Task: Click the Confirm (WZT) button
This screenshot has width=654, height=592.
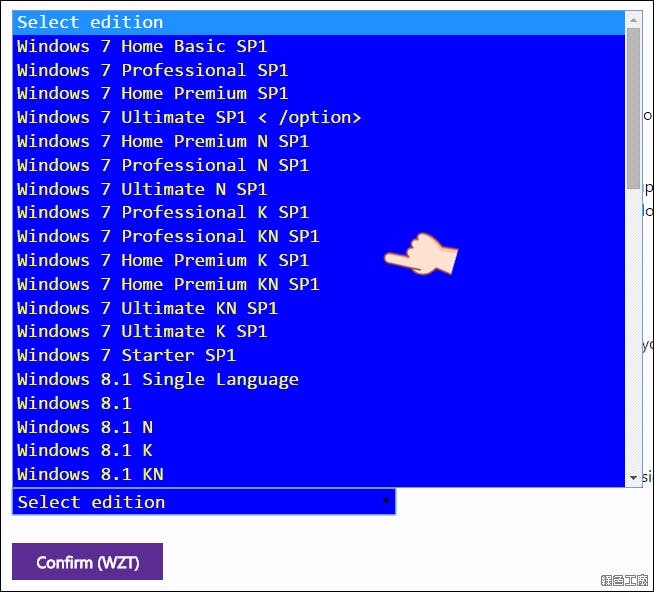Action: [x=88, y=562]
